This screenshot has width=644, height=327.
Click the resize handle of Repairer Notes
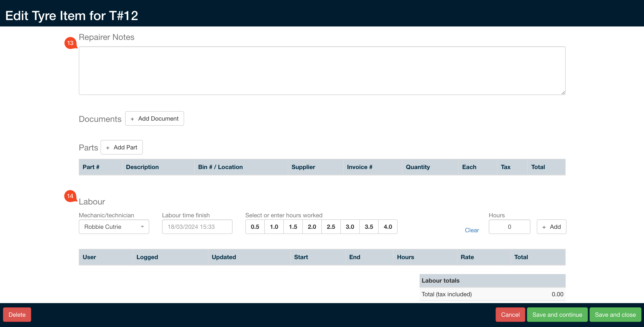point(563,92)
